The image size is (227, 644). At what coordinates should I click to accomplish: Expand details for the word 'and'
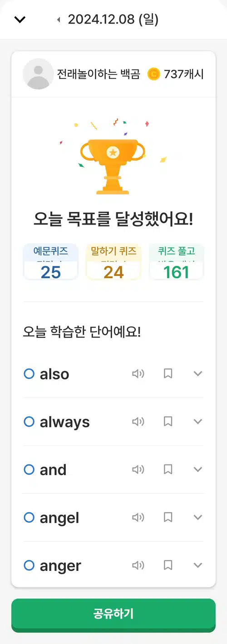click(197, 469)
